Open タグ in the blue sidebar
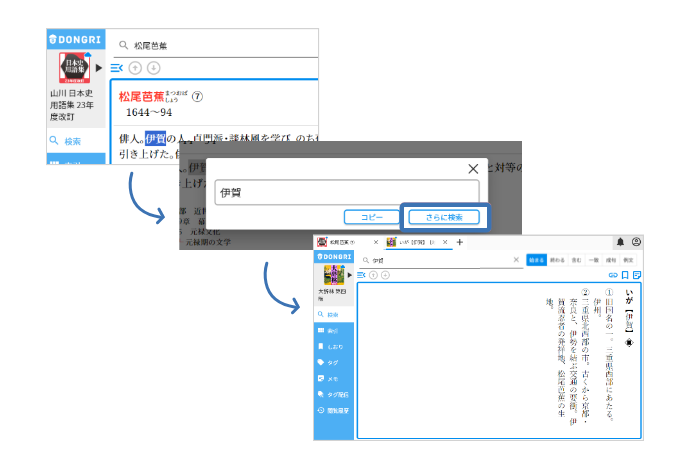Screen dimensions: 685x468 point(334,363)
